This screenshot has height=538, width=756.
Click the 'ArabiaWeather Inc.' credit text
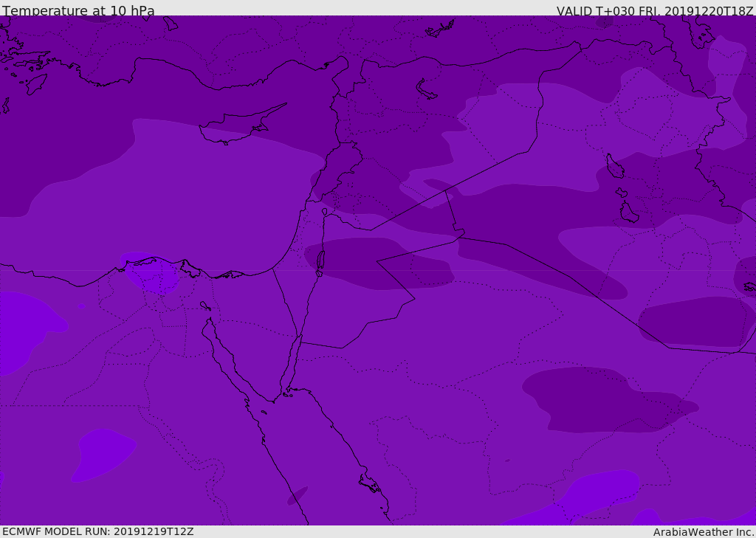[704, 532]
